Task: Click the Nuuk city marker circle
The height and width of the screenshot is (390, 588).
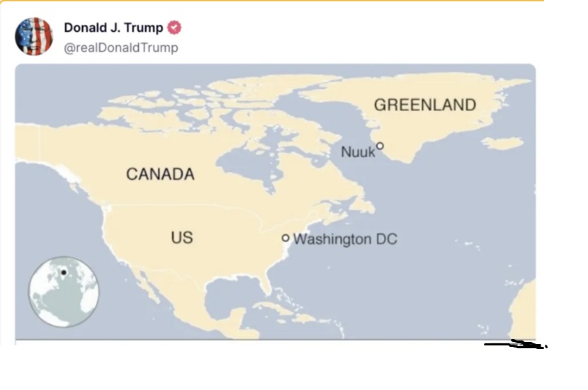Action: pyautogui.click(x=380, y=146)
